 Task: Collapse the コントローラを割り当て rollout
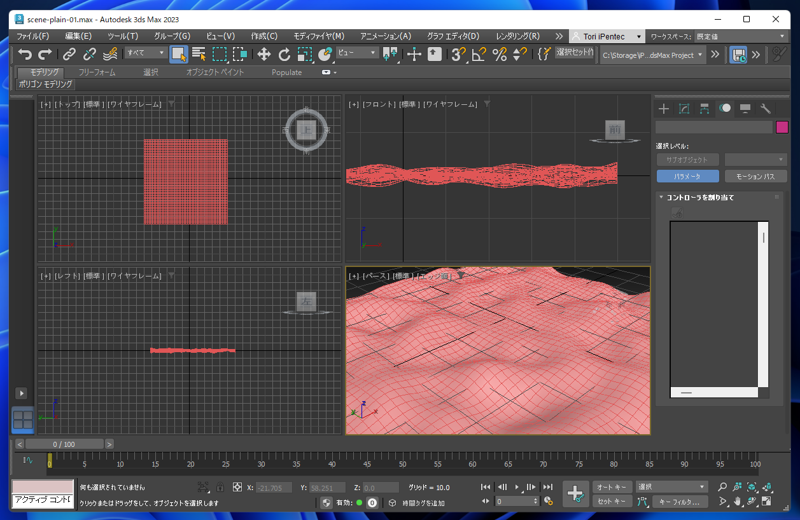pyautogui.click(x=698, y=197)
